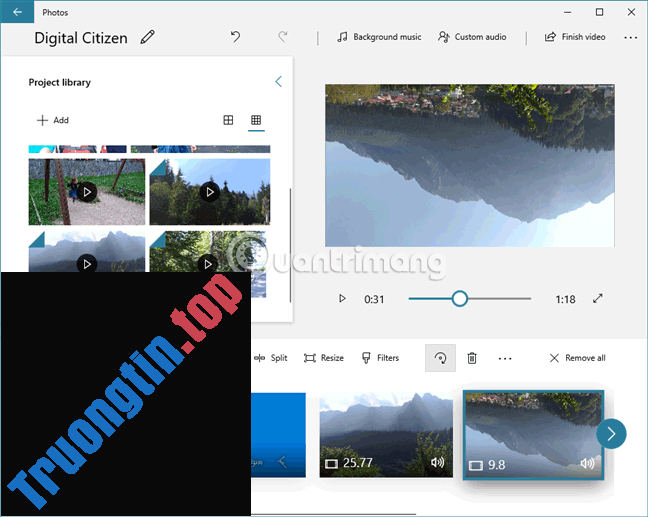Open the top-right See more menu
648x517 pixels.
pyautogui.click(x=630, y=37)
